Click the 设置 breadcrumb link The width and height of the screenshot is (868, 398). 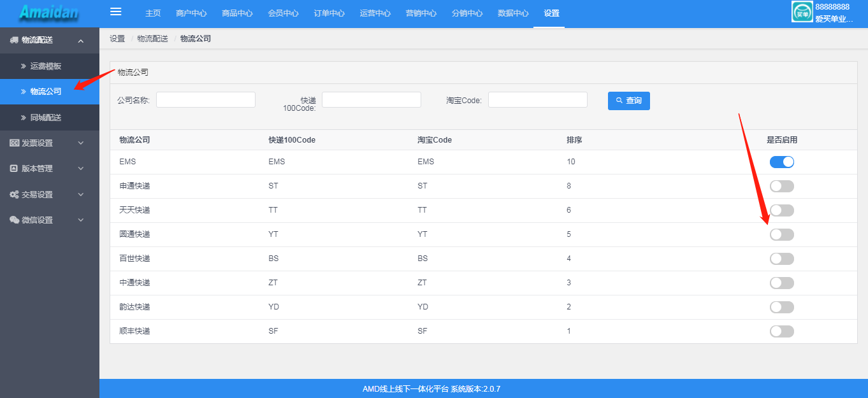tap(117, 39)
